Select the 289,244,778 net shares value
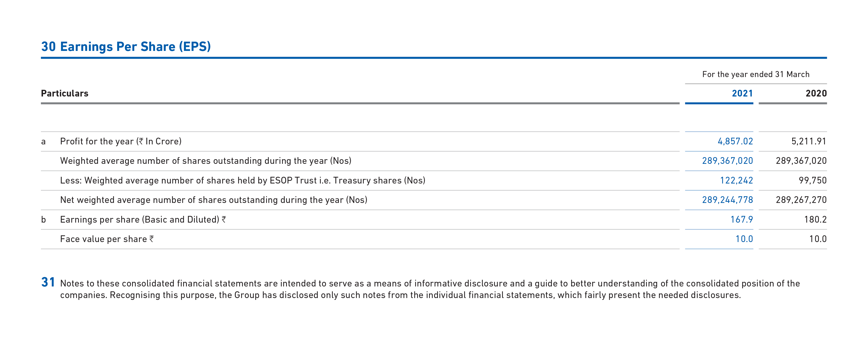The width and height of the screenshot is (868, 339). (x=727, y=200)
